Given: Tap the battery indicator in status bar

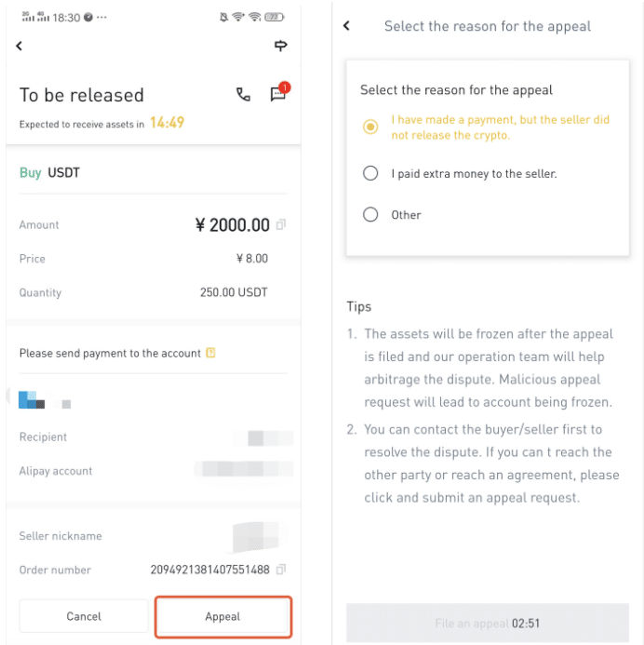Looking at the screenshot, I should coord(274,18).
